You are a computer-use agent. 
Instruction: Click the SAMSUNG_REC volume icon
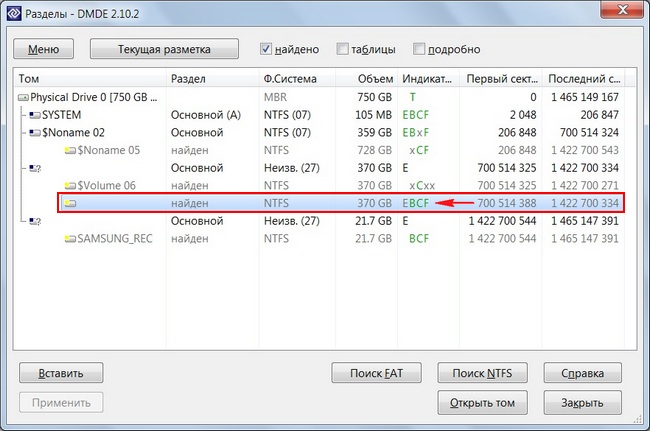coord(70,238)
